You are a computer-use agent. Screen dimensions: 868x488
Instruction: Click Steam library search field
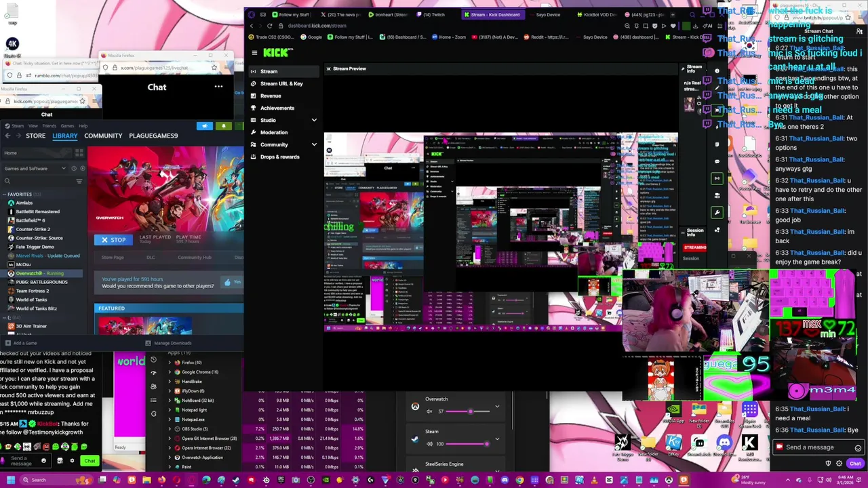(x=37, y=181)
